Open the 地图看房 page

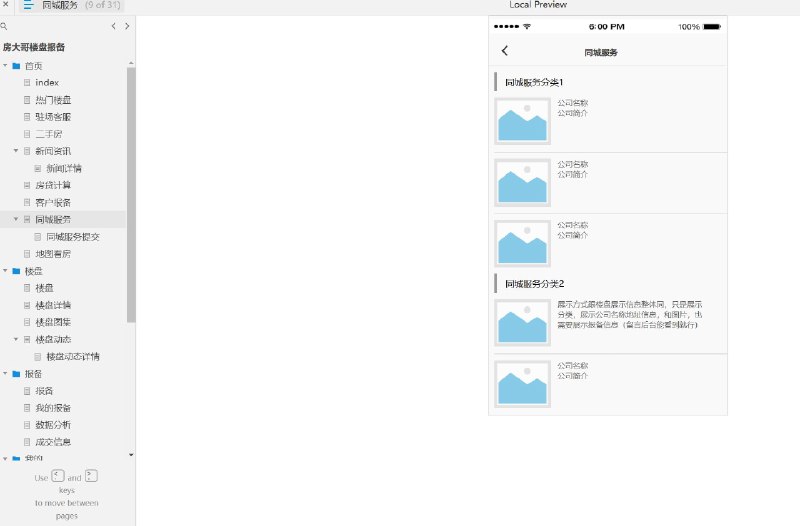pyautogui.click(x=53, y=254)
